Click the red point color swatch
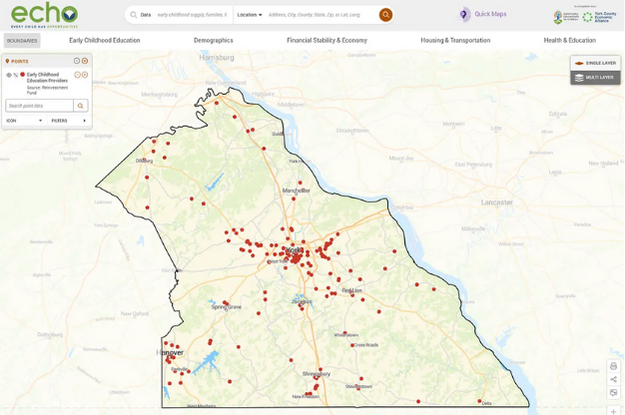 coord(22,75)
